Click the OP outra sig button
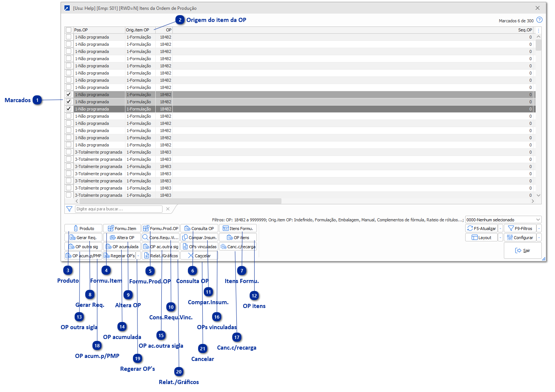 point(84,247)
